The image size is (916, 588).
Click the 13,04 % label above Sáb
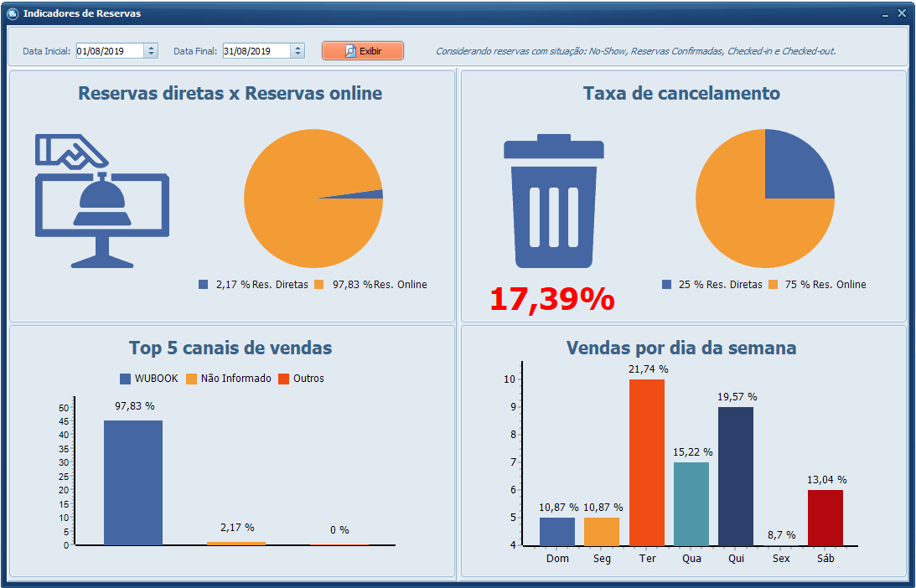pos(826,479)
